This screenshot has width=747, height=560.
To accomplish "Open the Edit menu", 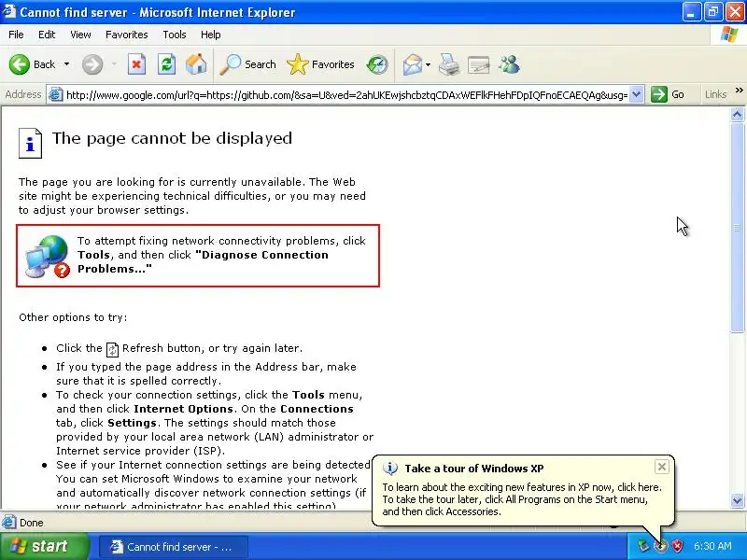I will click(x=47, y=35).
